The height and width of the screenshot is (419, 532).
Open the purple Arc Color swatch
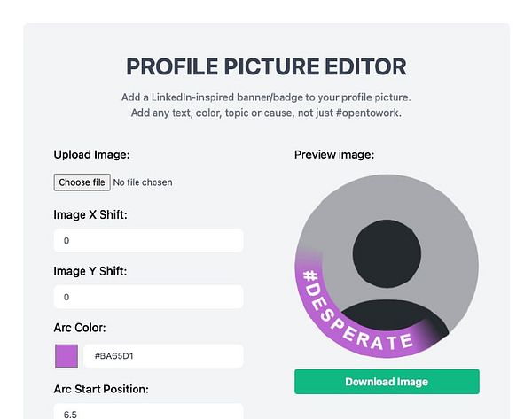[66, 356]
